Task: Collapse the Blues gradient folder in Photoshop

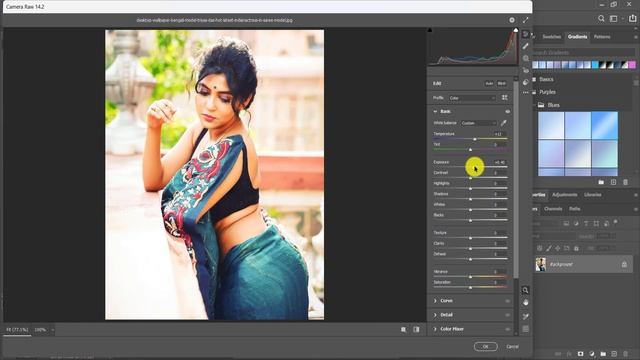Action: pyautogui.click(x=534, y=105)
